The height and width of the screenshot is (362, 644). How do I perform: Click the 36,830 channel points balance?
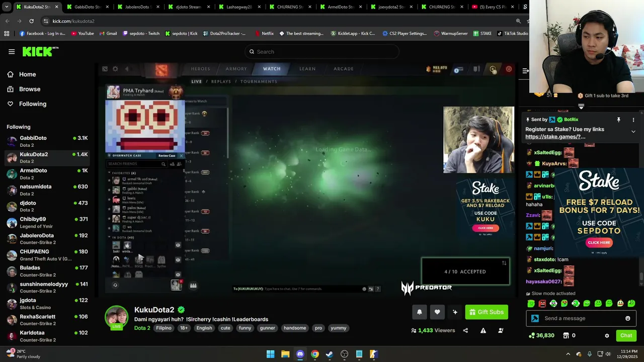tap(541, 335)
